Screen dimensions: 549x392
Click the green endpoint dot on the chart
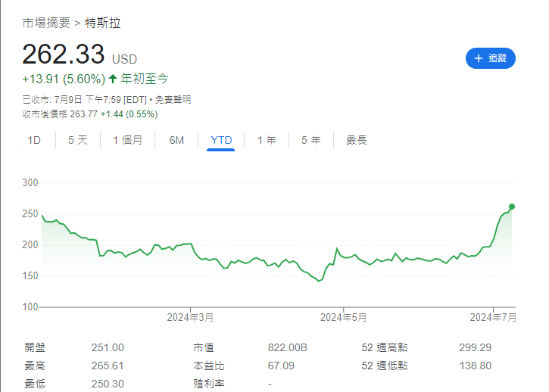512,207
